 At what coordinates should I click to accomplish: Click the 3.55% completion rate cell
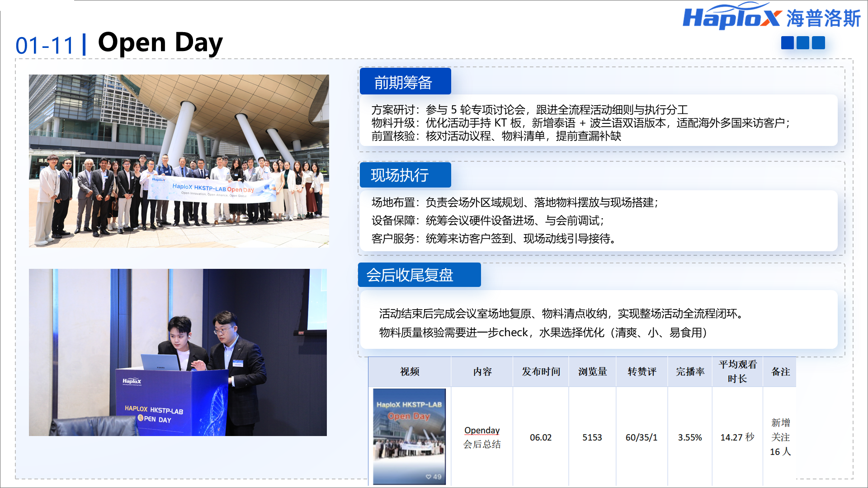coord(690,437)
